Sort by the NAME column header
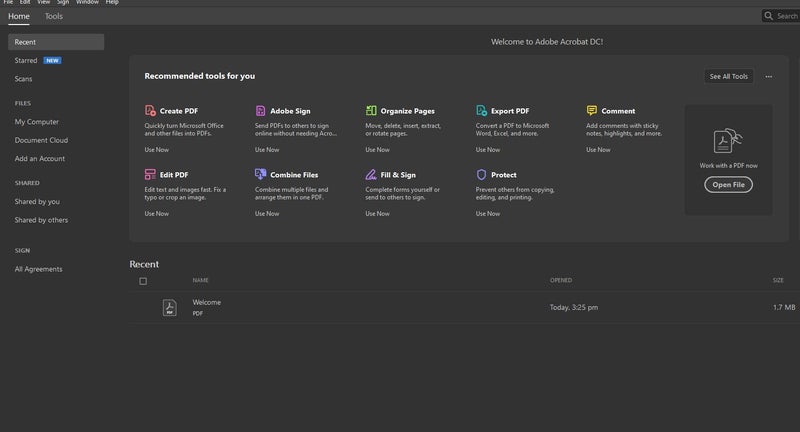The width and height of the screenshot is (800, 432). coord(201,280)
